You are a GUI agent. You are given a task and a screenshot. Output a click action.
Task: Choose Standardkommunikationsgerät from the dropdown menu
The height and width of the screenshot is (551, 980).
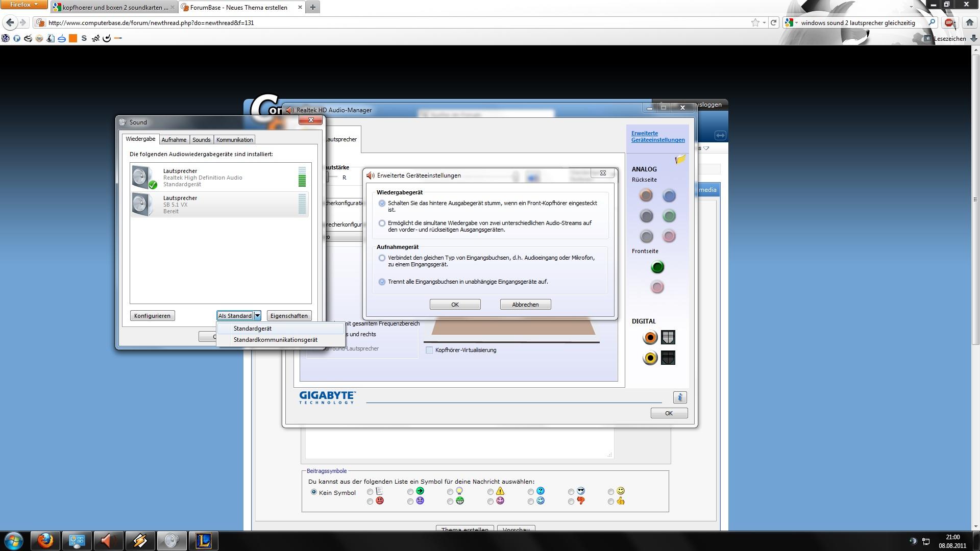point(275,340)
